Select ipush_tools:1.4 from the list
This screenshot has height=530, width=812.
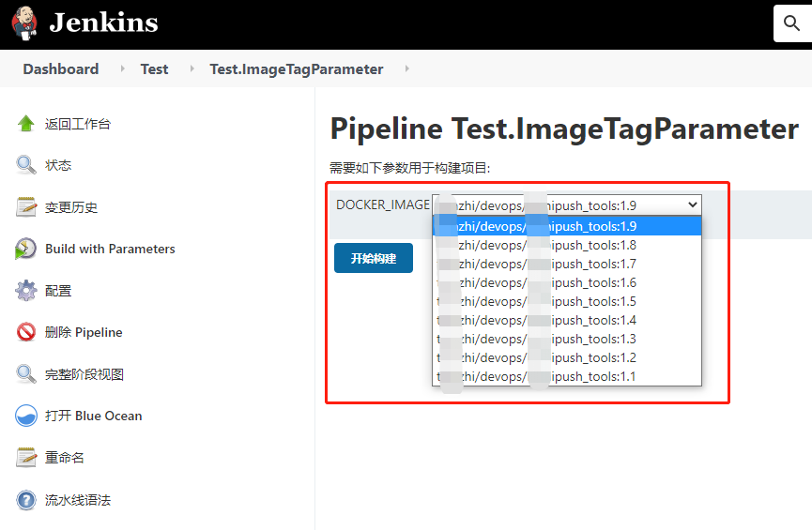pos(567,320)
